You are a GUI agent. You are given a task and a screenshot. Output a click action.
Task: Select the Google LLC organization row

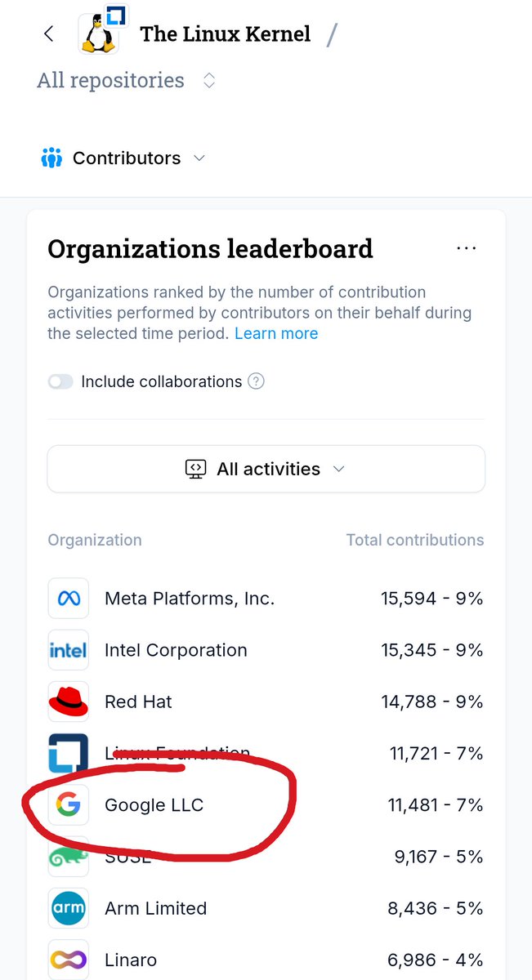click(x=266, y=805)
